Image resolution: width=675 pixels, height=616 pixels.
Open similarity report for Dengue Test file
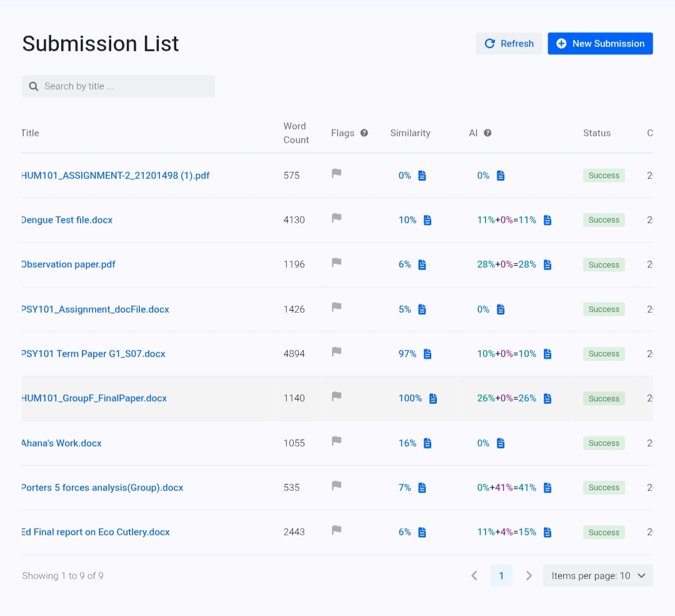(427, 220)
